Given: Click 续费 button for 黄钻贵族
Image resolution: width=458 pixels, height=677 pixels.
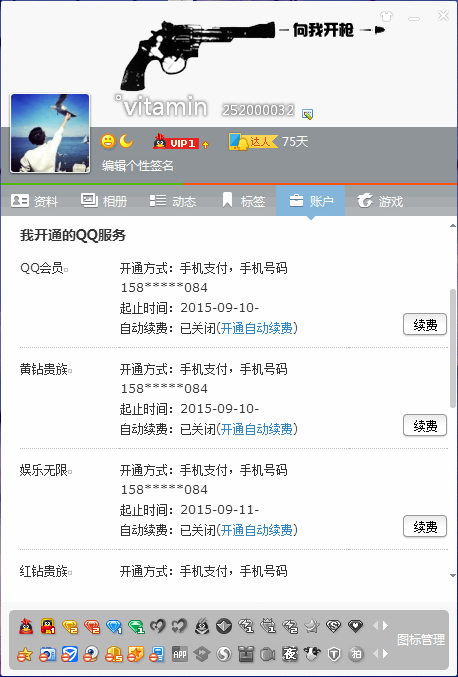Looking at the screenshot, I should tap(425, 426).
